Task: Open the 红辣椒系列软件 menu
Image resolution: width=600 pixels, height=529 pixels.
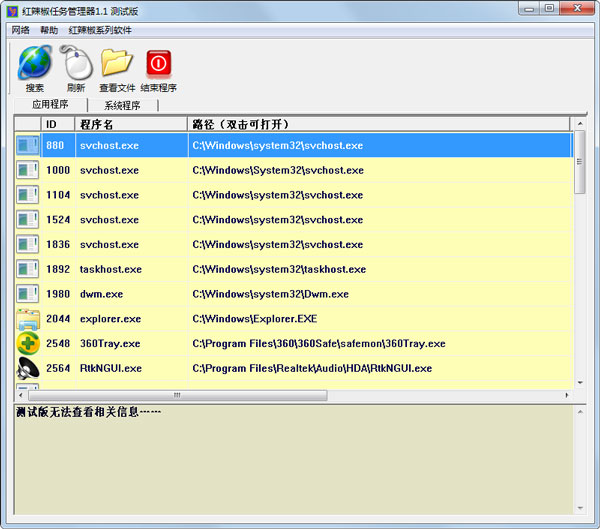Action: [100, 30]
